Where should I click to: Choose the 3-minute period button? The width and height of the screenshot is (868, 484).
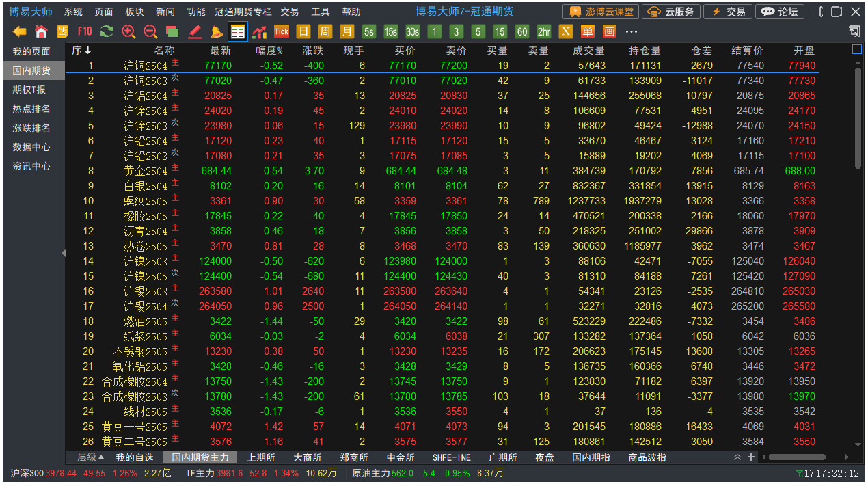(457, 31)
